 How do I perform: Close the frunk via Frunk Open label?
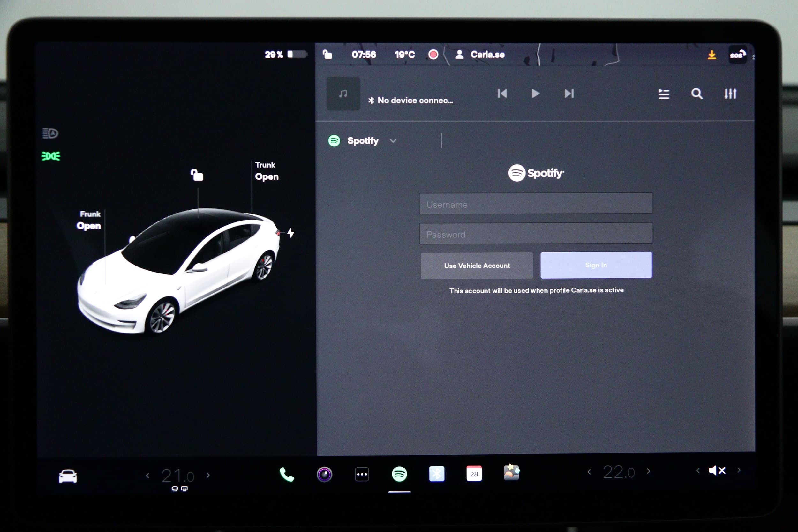coord(89,220)
